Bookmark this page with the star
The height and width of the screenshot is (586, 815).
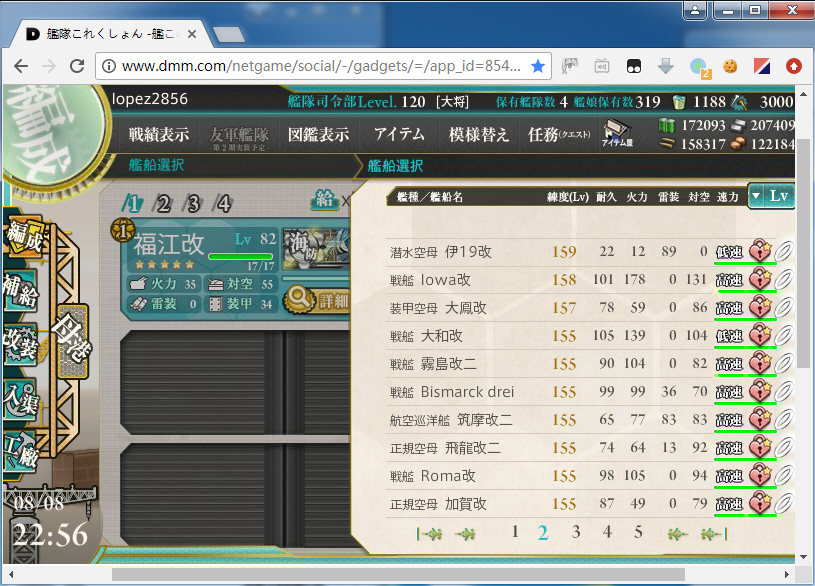click(538, 66)
